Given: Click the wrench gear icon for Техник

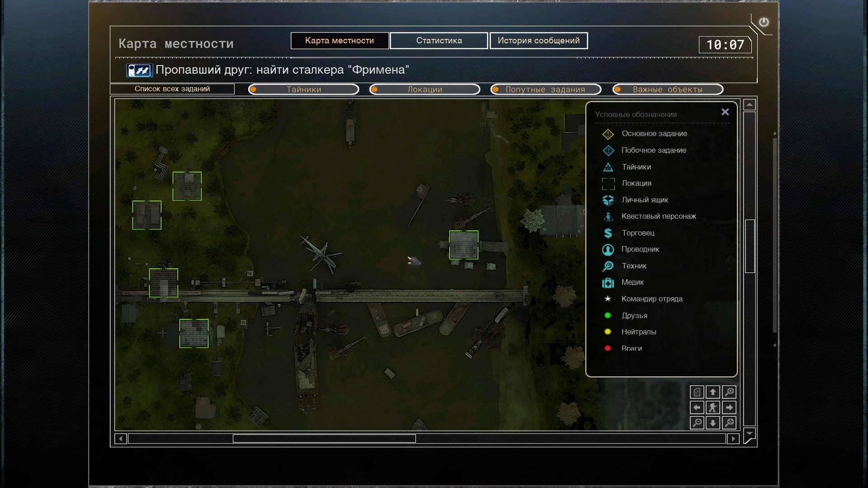Looking at the screenshot, I should [x=608, y=266].
